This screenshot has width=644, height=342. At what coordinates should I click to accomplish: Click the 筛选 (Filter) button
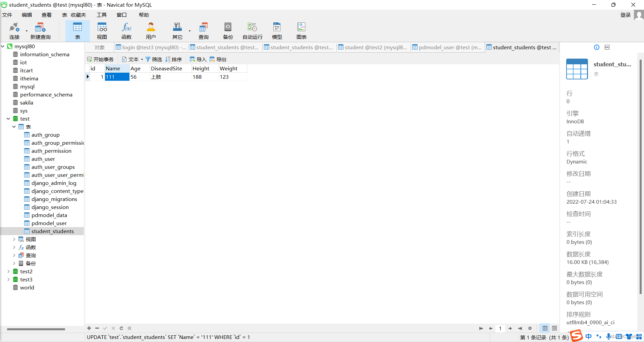coord(154,59)
